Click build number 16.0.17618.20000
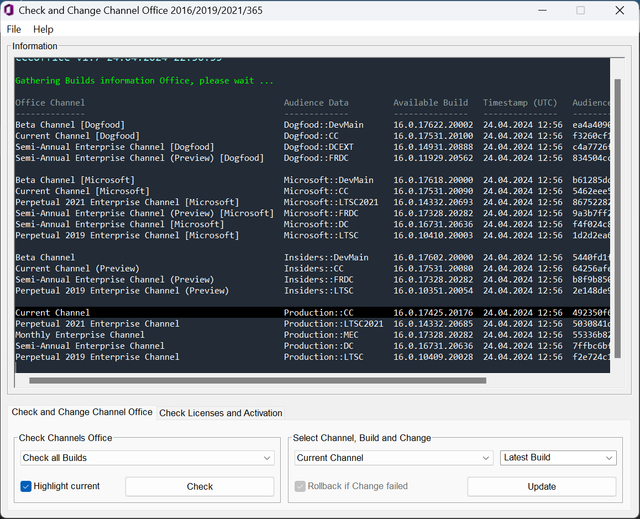640x519 pixels. tap(433, 180)
